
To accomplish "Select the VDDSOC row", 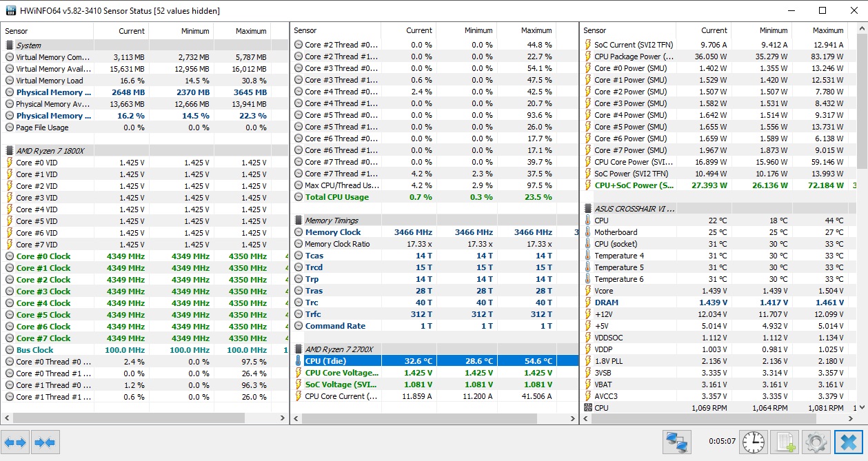I will click(x=718, y=338).
